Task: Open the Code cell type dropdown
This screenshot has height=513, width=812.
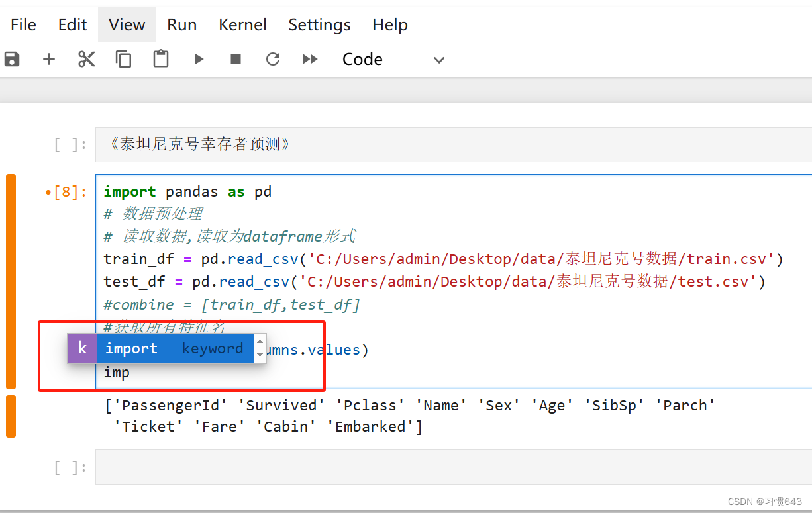Action: 393,59
